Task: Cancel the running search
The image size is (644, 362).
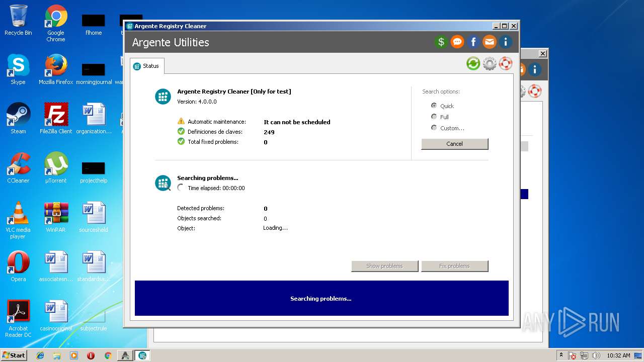Action: [x=454, y=144]
